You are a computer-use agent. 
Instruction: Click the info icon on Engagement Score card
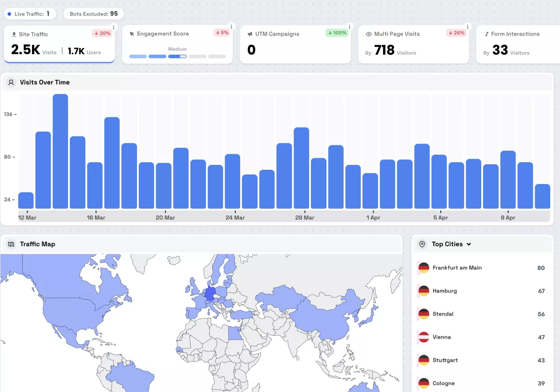(x=231, y=27)
